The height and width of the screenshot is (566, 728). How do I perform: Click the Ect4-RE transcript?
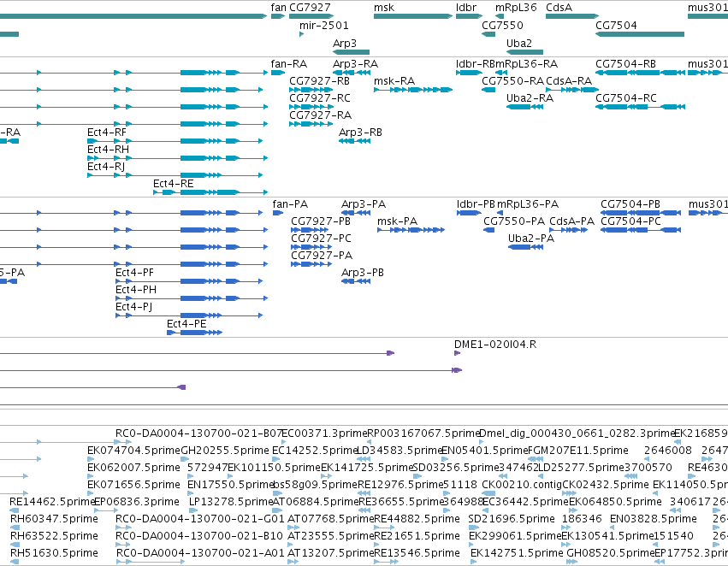(x=210, y=192)
